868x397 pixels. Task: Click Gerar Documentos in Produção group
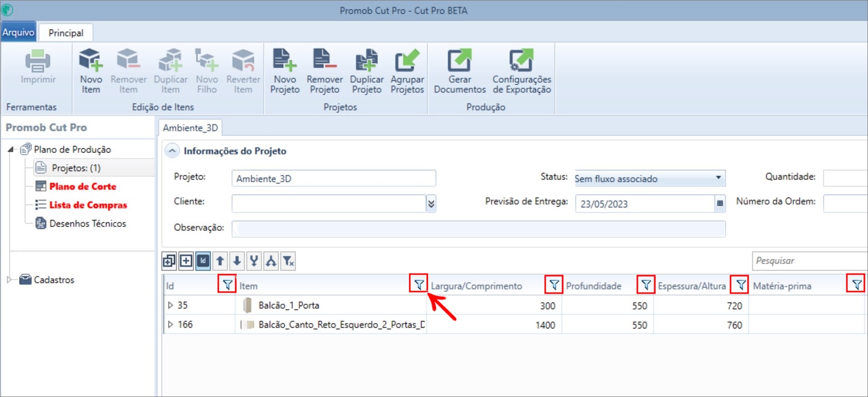coord(460,71)
